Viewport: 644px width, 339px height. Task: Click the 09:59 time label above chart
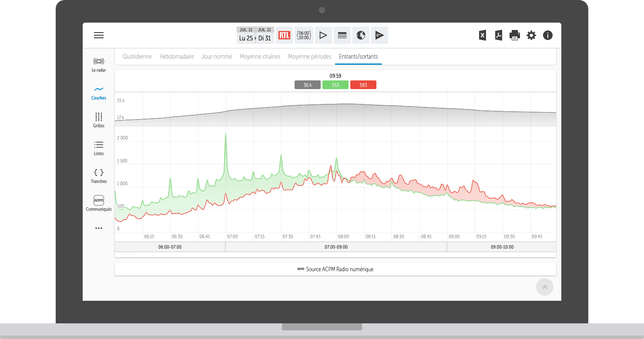tap(335, 76)
